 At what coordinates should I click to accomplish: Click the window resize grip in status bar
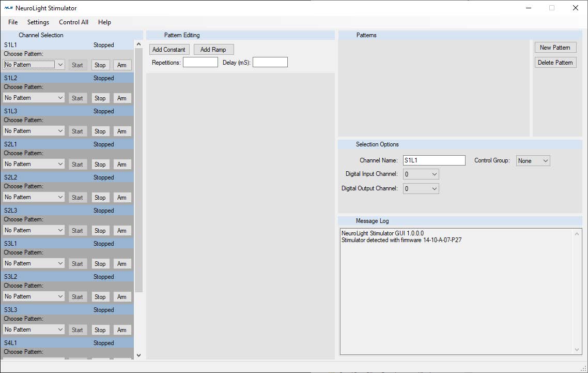coord(583,368)
